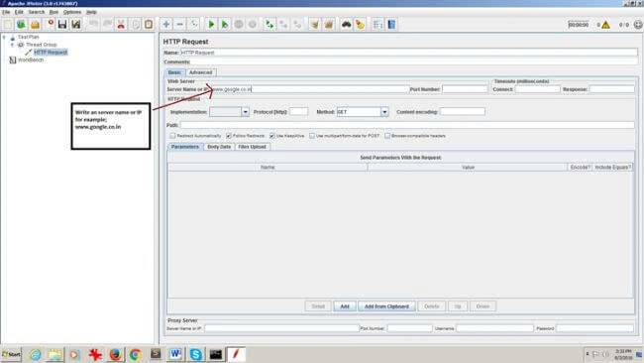This screenshot has height=363, width=644.
Task: Open Google Chrome from the taskbar
Action: click(135, 354)
